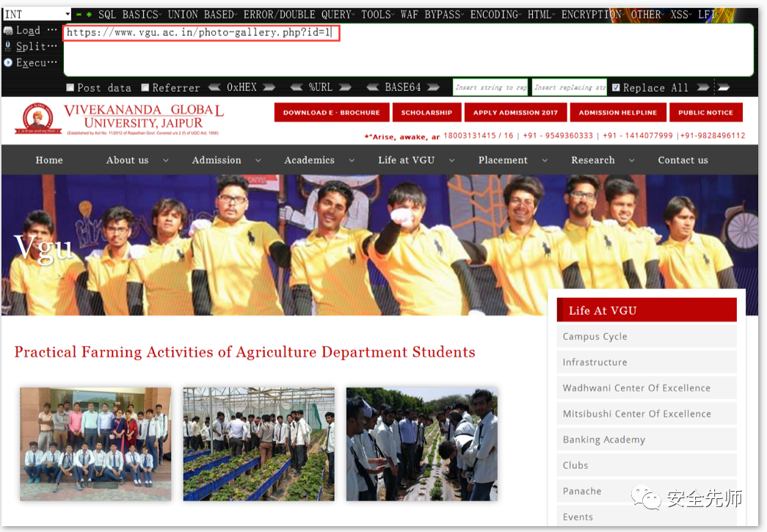Screen dimensions: 767x532
Task: Expand the Placement menu chevron
Action: [x=545, y=161]
